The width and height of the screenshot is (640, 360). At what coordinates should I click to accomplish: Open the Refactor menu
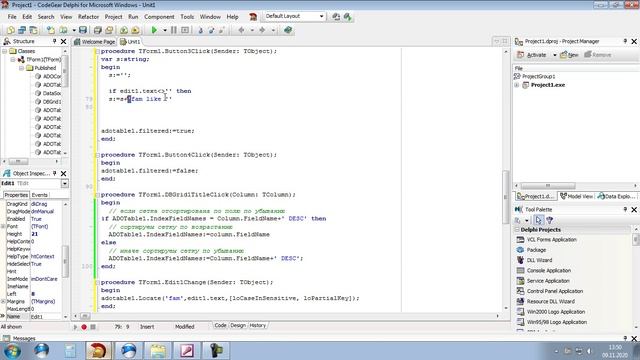tap(88, 17)
